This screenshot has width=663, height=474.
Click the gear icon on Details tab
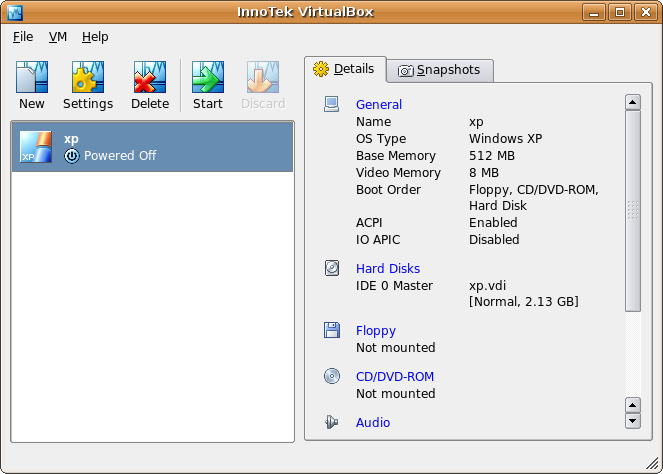(x=321, y=68)
